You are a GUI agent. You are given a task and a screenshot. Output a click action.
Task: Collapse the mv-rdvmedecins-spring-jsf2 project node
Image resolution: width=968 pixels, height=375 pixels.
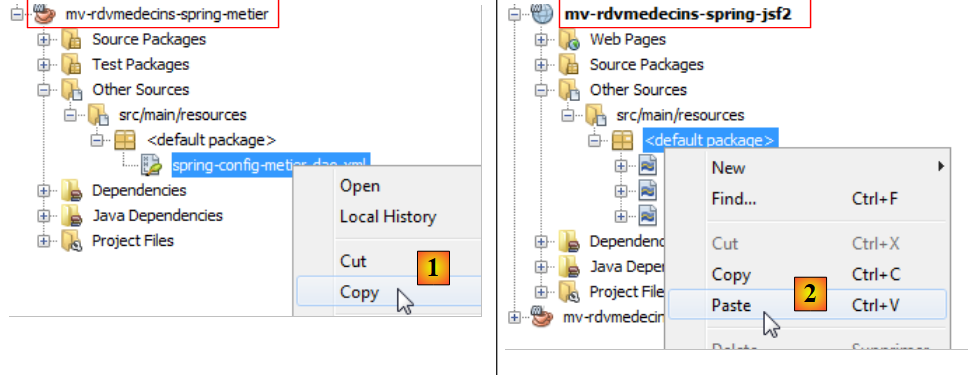click(x=514, y=14)
